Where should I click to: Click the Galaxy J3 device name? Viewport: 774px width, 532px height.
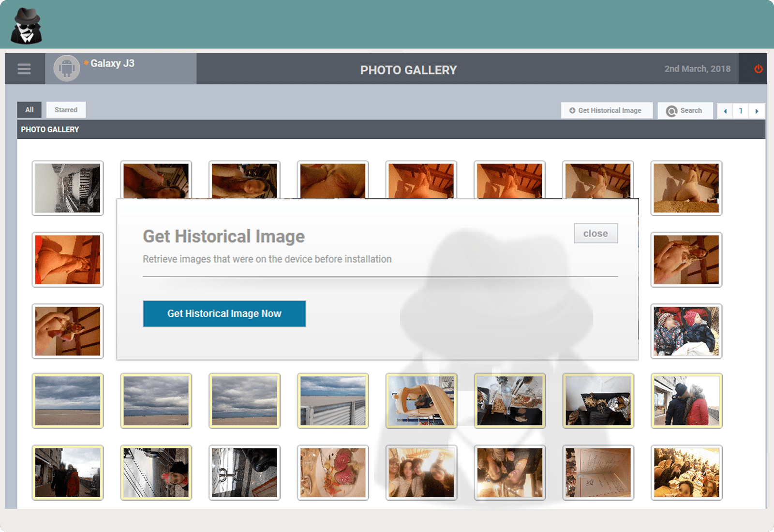click(113, 63)
